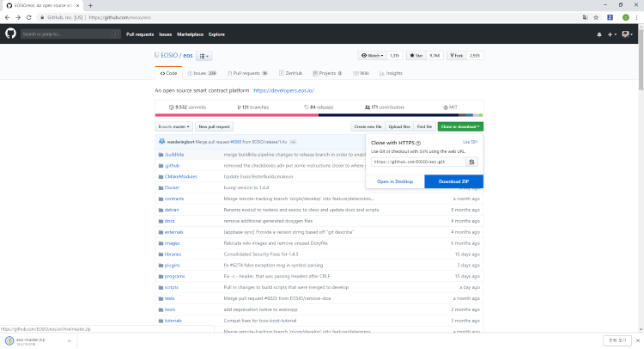
Task: Close the downloads bar
Action: [x=637, y=340]
